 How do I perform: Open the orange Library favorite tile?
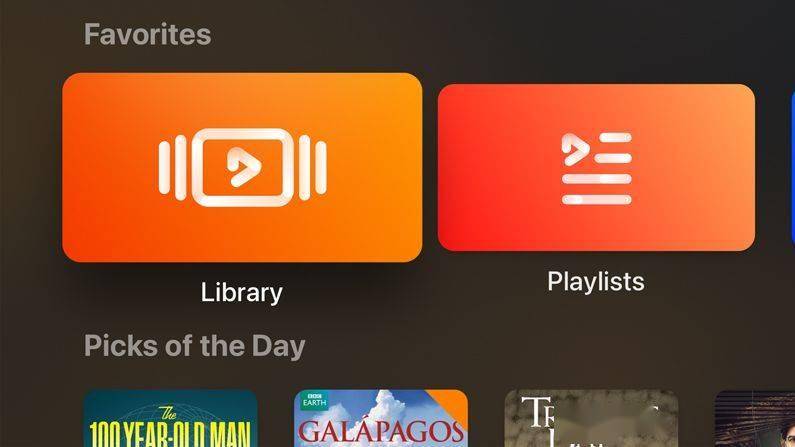point(242,167)
